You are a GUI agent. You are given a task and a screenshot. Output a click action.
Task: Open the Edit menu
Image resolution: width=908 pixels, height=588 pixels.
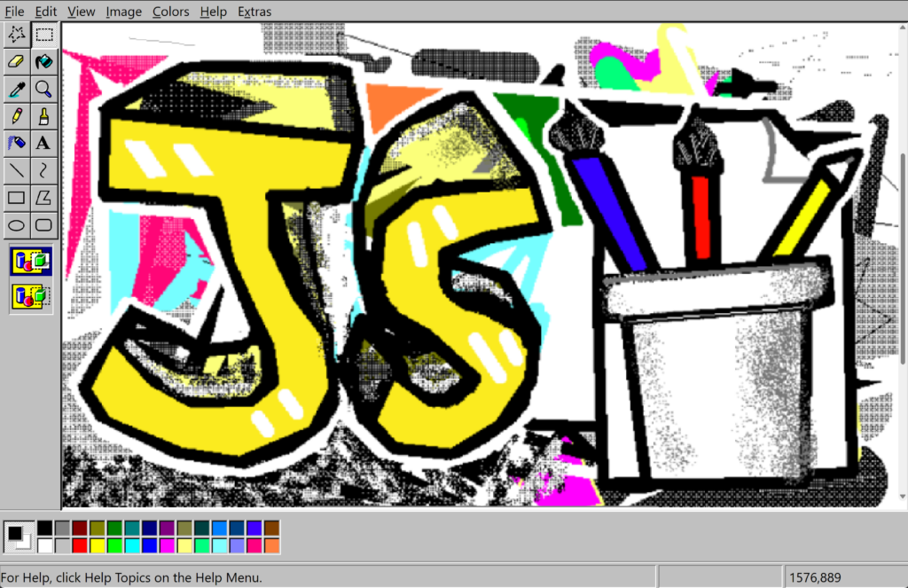pyautogui.click(x=46, y=12)
